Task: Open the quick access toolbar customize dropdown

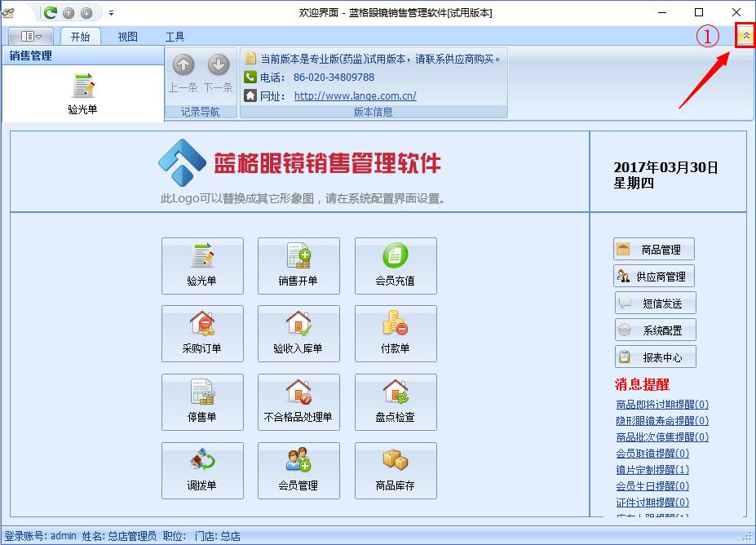Action: pyautogui.click(x=111, y=12)
